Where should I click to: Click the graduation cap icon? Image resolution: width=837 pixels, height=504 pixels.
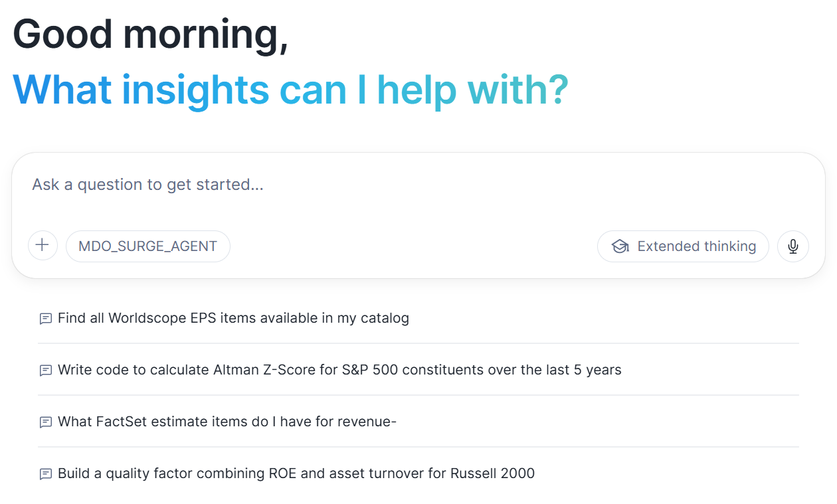point(620,246)
